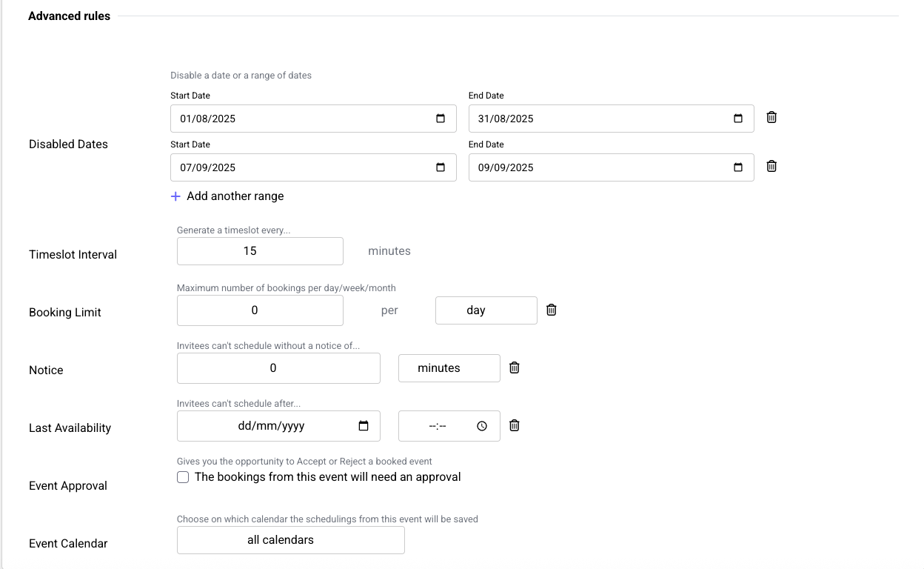924x569 pixels.
Task: Click 'Add another range' link
Action: [235, 196]
